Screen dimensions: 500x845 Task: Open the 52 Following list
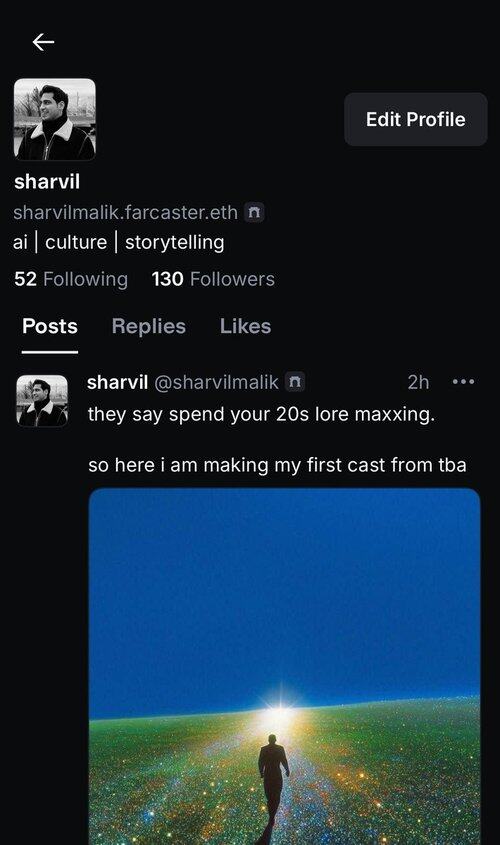coord(71,279)
